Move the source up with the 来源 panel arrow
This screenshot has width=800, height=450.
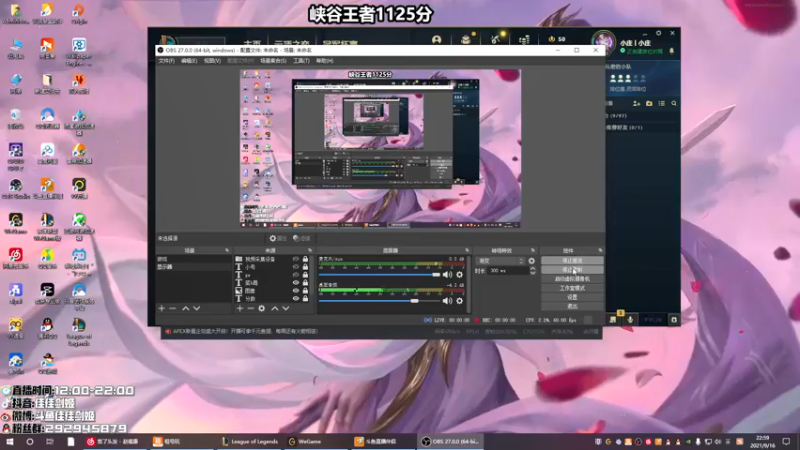[274, 308]
